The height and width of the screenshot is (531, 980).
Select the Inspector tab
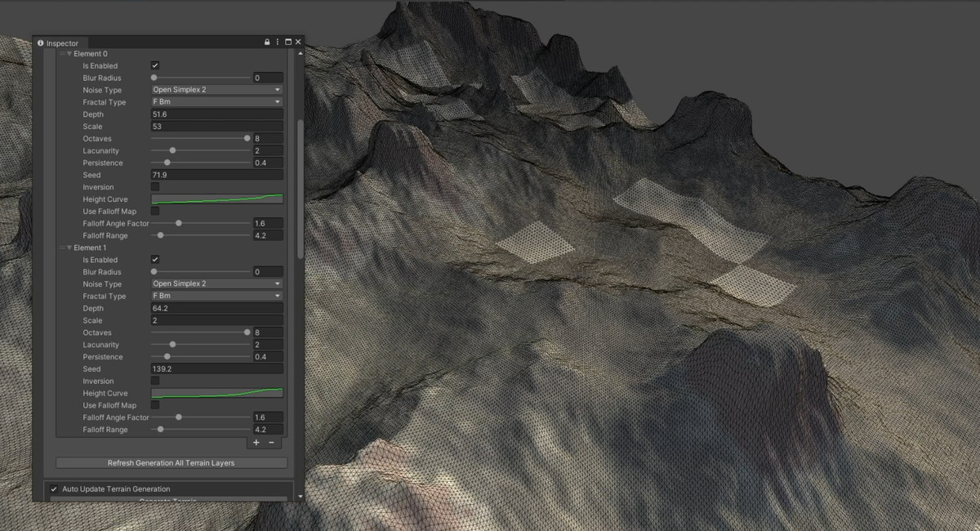62,42
